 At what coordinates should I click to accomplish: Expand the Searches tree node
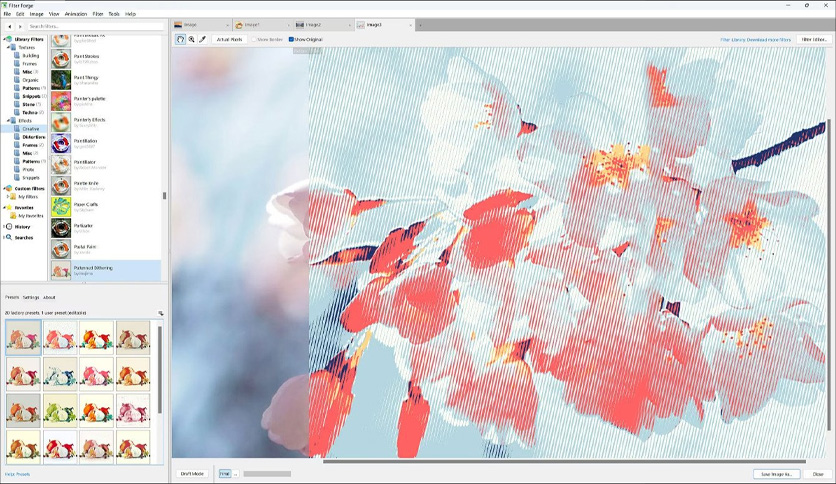pos(4,237)
